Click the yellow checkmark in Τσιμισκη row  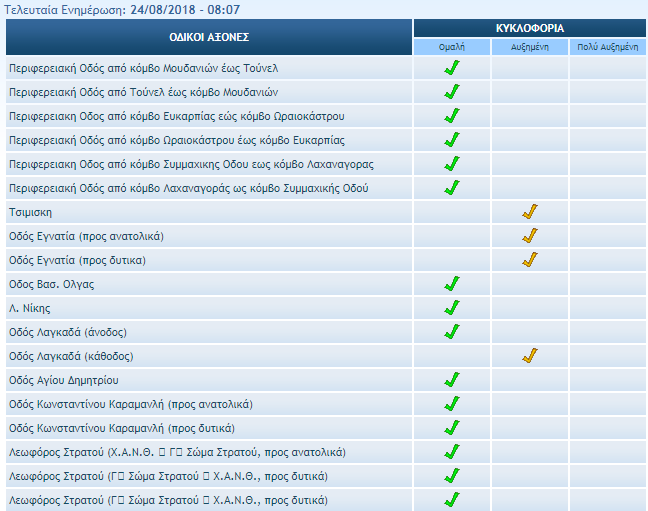(530, 212)
